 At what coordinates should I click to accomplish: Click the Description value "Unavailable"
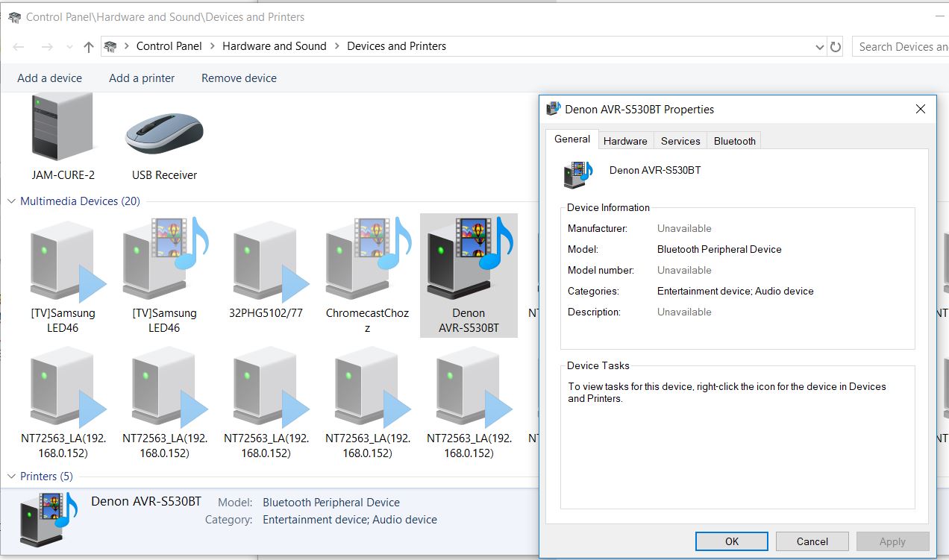click(684, 312)
